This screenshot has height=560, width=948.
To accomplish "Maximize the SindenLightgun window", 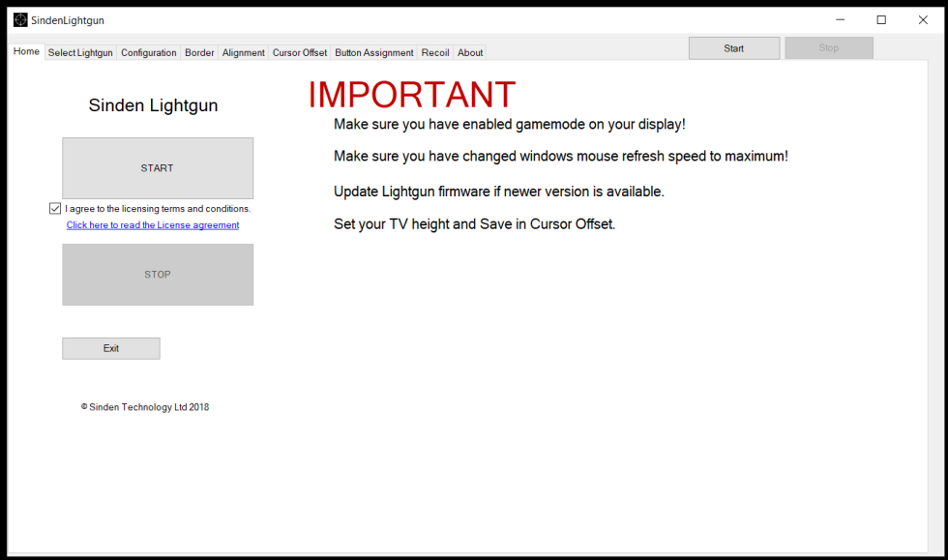I will click(x=881, y=20).
